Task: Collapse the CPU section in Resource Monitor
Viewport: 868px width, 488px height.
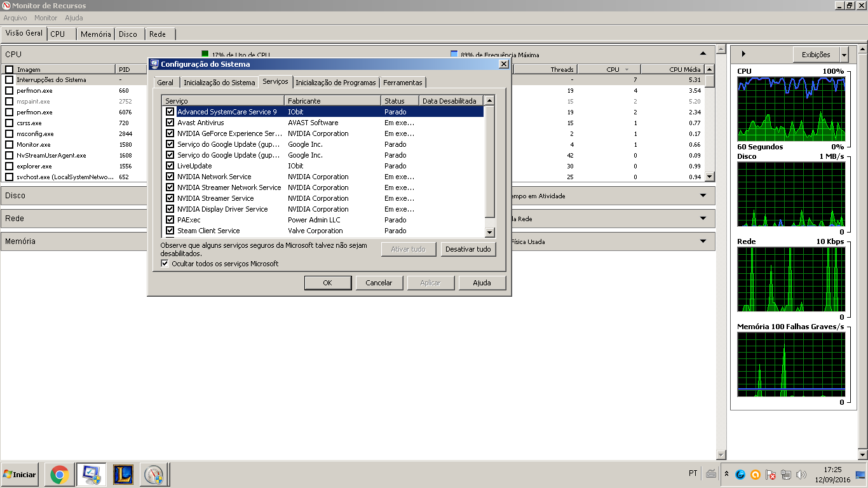Action: click(x=703, y=54)
